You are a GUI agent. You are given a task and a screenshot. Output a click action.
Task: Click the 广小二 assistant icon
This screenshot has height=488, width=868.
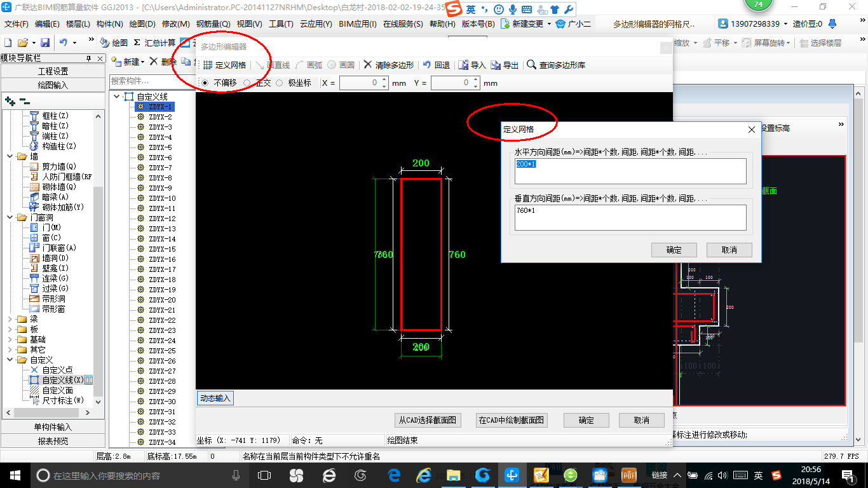pyautogui.click(x=573, y=24)
